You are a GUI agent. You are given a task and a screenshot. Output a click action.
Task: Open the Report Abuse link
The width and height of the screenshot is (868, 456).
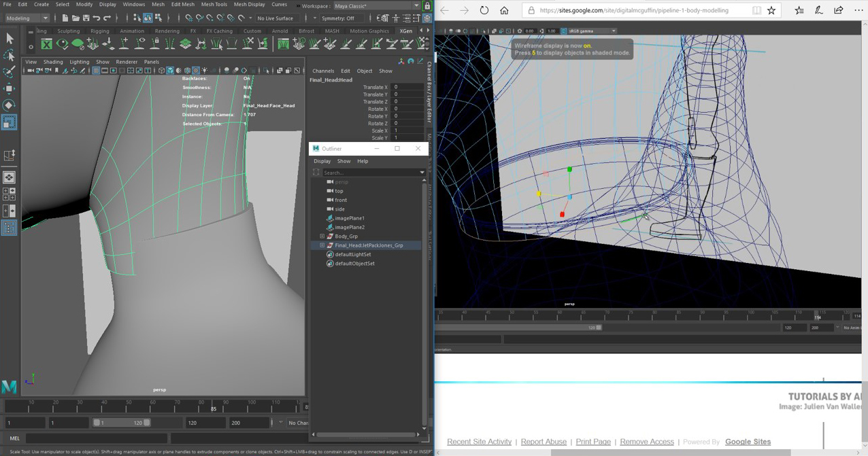543,442
